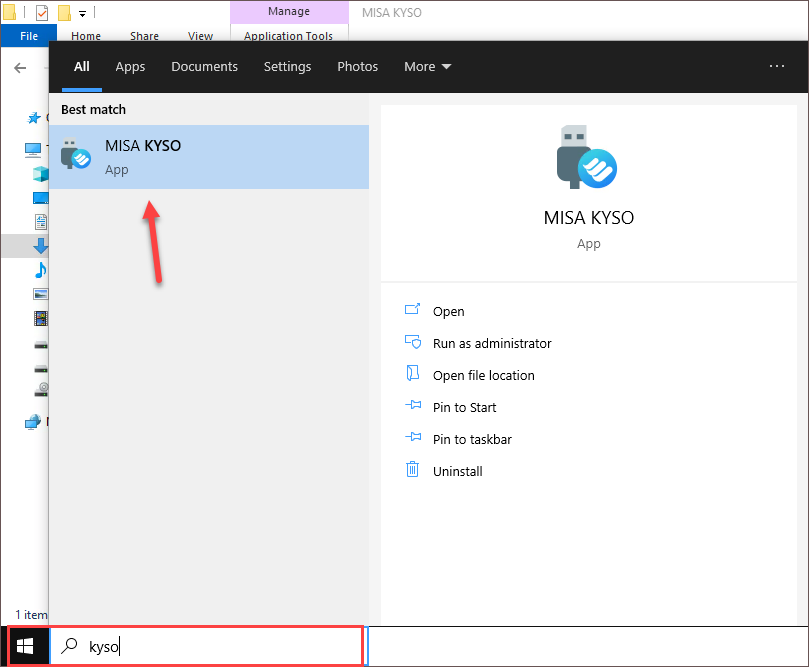The width and height of the screenshot is (809, 667).
Task: Select Network icon in Explorer sidebar
Action: coord(33,422)
